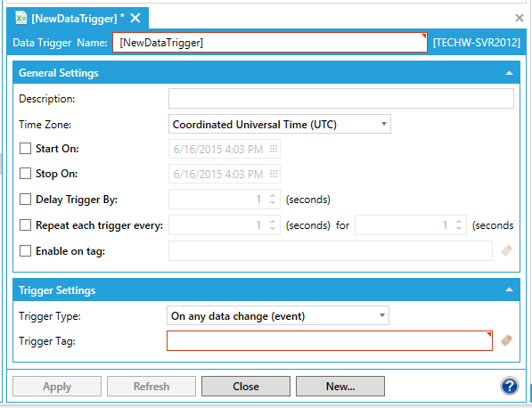Enable the Start On checkbox
This screenshot has width=532, height=408.
[25, 149]
